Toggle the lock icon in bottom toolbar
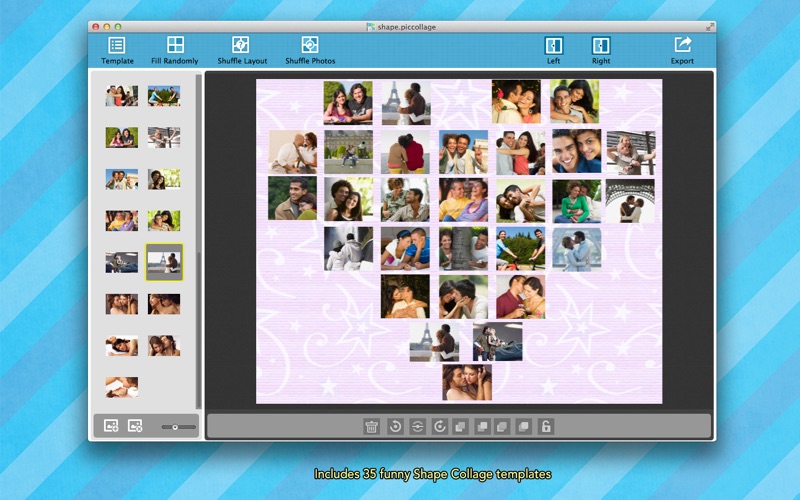 (545, 427)
